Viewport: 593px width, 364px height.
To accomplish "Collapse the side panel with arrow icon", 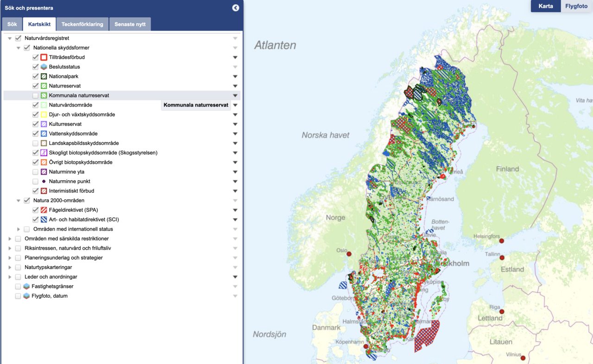I will [x=235, y=8].
